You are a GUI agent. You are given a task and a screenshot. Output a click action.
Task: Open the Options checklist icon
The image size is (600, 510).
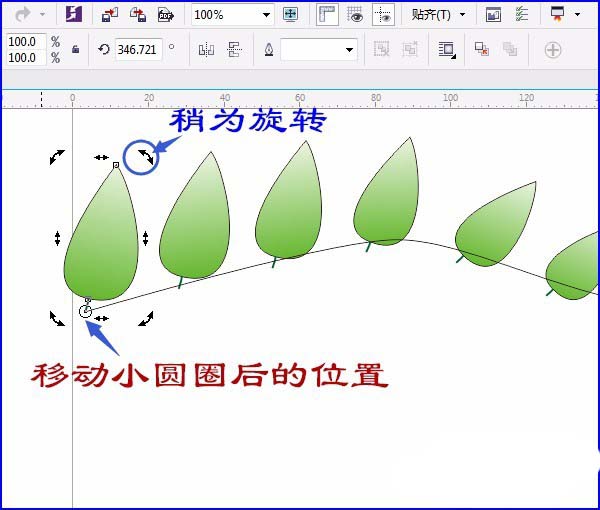[522, 15]
